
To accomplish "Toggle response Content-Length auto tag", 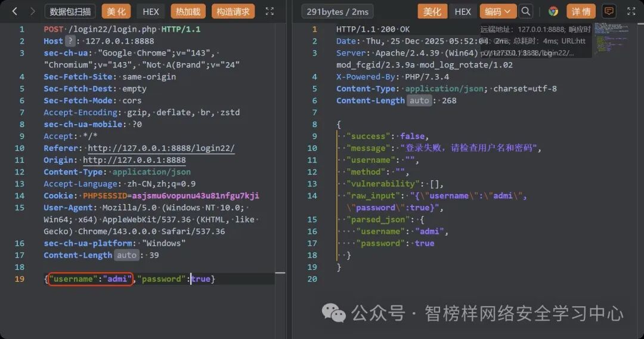I will (x=419, y=101).
